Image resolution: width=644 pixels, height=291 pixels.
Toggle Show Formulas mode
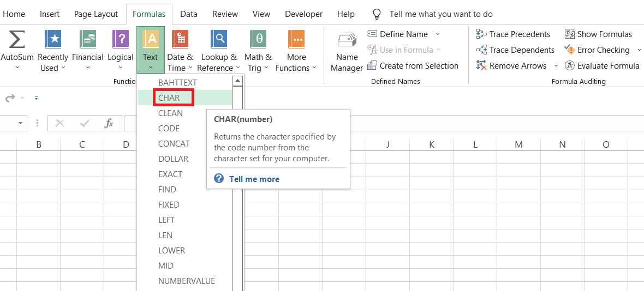598,34
